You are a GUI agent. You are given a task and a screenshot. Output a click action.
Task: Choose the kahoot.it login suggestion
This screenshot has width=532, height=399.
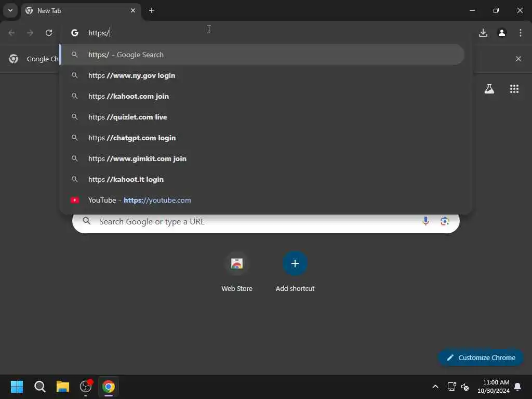click(x=262, y=179)
